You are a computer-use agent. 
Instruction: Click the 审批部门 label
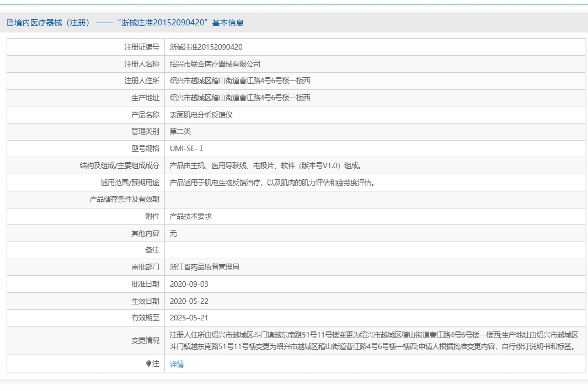click(x=145, y=267)
